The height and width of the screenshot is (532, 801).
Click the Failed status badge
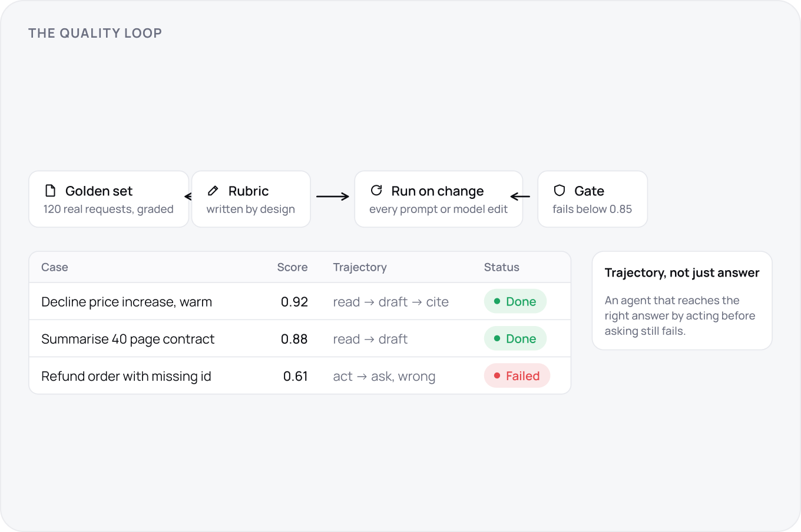point(517,375)
